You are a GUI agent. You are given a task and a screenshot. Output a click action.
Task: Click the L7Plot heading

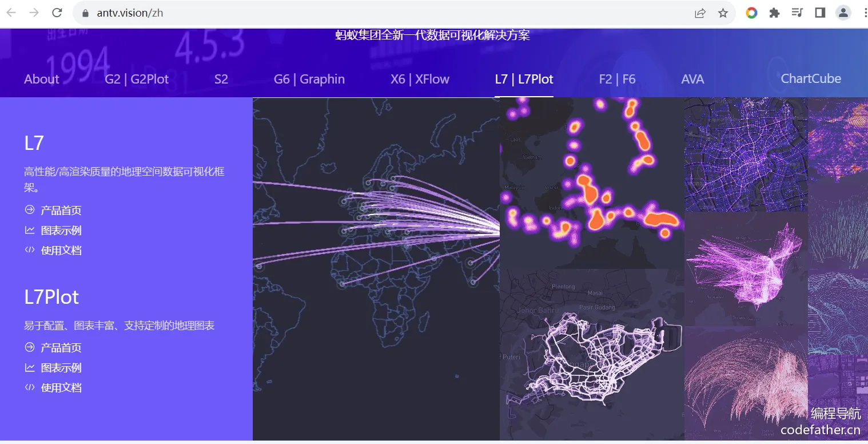point(51,297)
